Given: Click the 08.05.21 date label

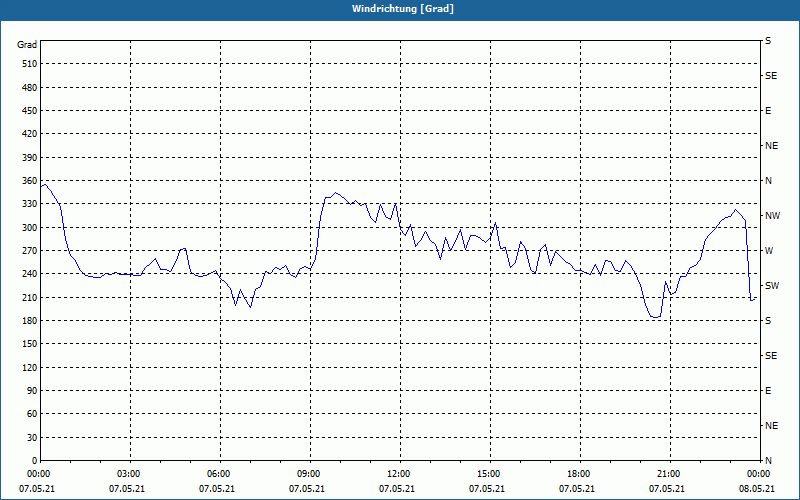Looking at the screenshot, I should pyautogui.click(x=757, y=489).
